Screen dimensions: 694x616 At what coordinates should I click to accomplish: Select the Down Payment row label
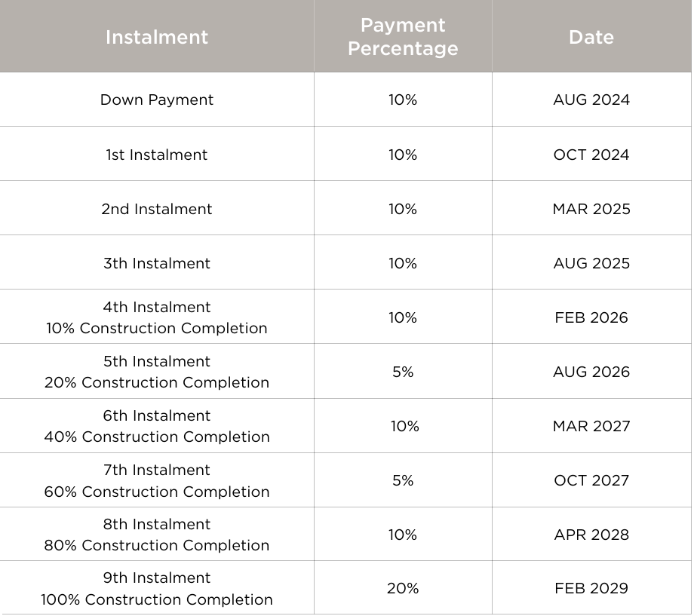[x=157, y=100]
